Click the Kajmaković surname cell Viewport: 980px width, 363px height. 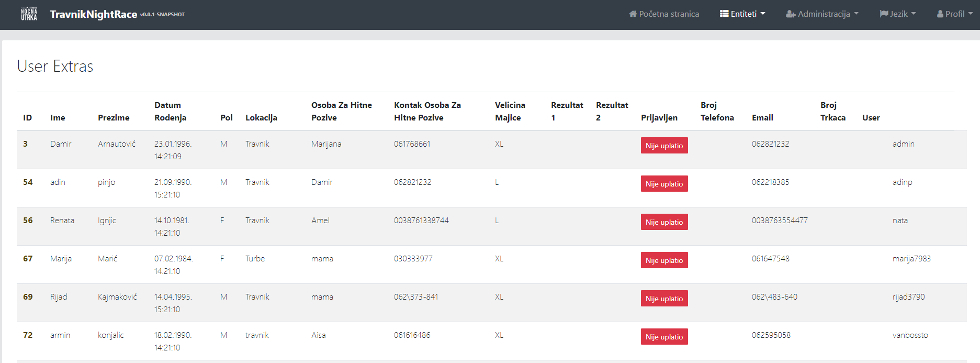click(117, 297)
